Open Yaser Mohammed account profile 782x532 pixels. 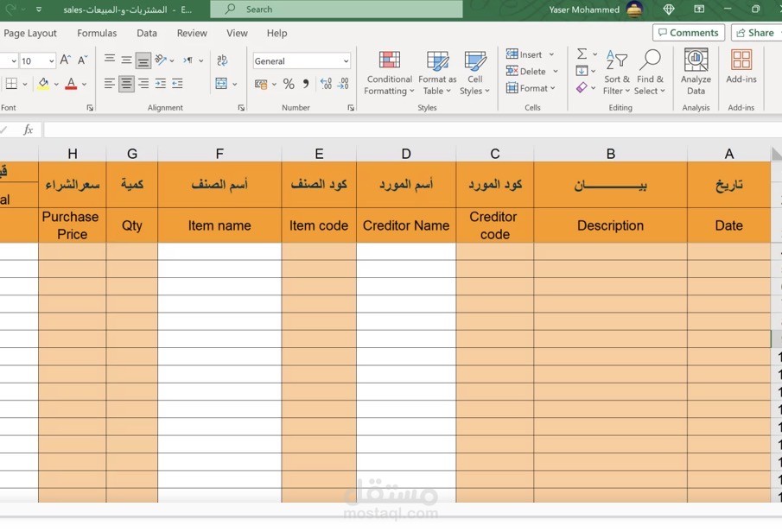[595, 9]
